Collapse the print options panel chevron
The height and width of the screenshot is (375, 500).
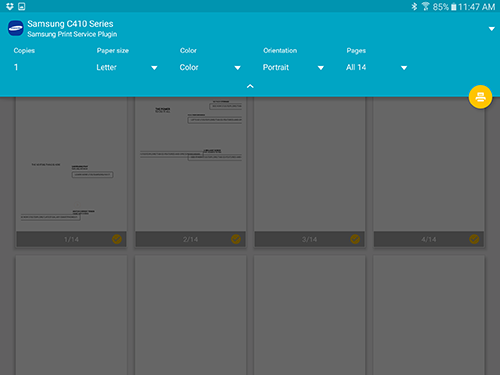tap(250, 86)
